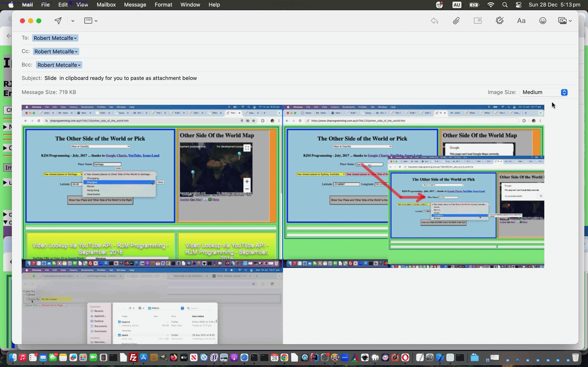The image size is (588, 367).
Task: Open Spotlight search in the menu bar
Action: tap(505, 5)
